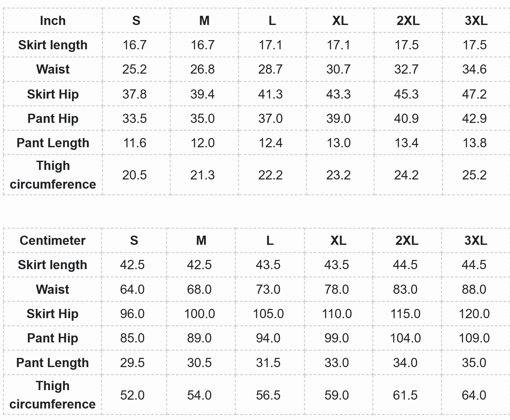This screenshot has width=510, height=420.
Task: Click the M column header in Inch table
Action: click(x=204, y=21)
